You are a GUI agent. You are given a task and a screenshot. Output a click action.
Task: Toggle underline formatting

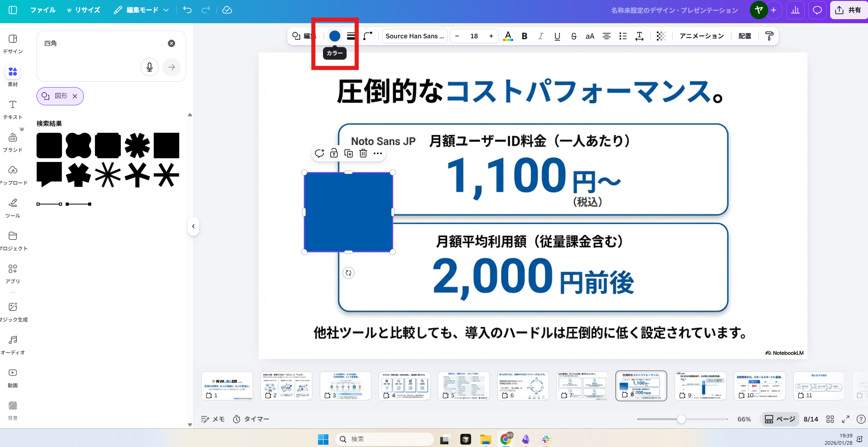click(557, 36)
